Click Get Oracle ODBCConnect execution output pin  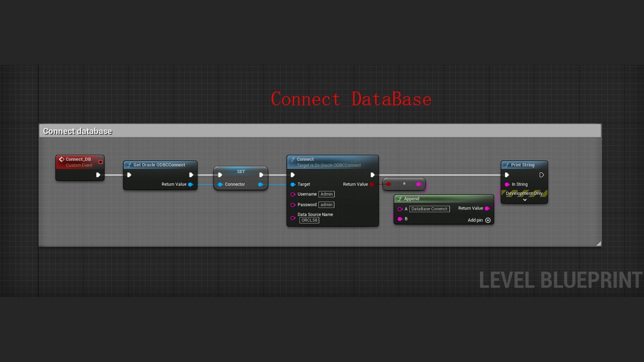click(x=191, y=175)
